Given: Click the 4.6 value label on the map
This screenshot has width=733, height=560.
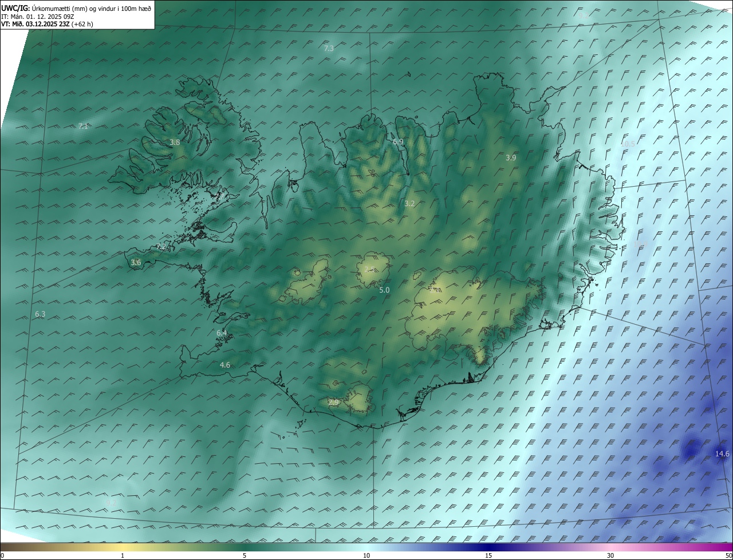Looking at the screenshot, I should 225,365.
